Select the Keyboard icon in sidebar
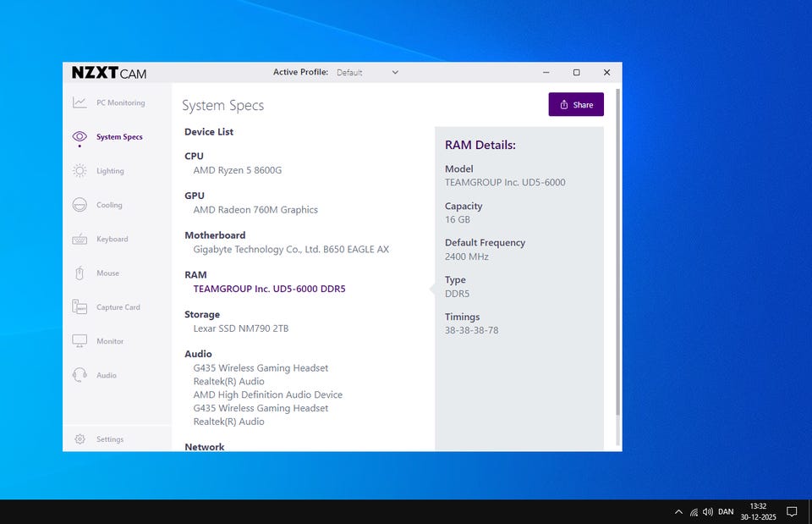 (80, 240)
